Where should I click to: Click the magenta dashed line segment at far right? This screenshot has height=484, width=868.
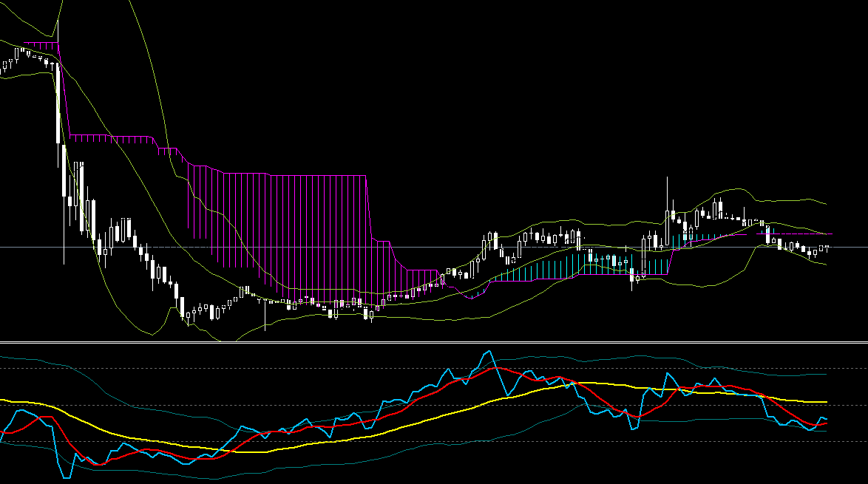[x=794, y=234]
